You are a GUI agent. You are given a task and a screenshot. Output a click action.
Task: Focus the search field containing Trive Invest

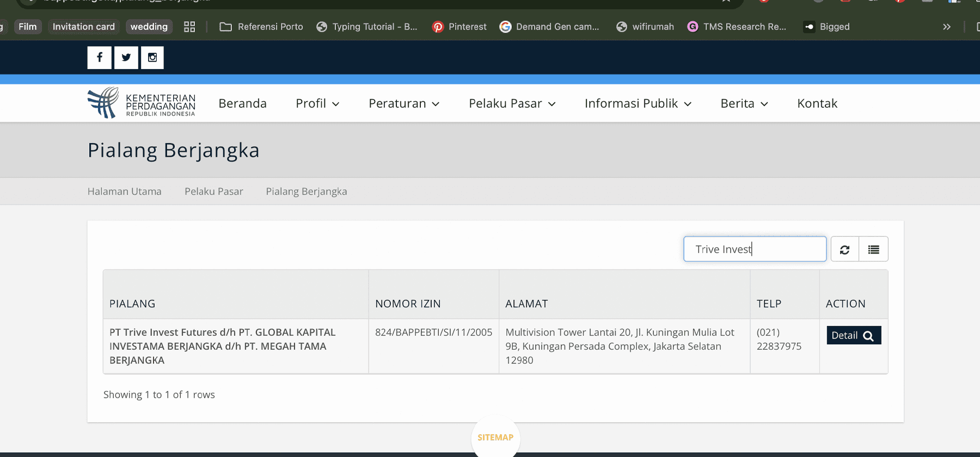(x=755, y=249)
